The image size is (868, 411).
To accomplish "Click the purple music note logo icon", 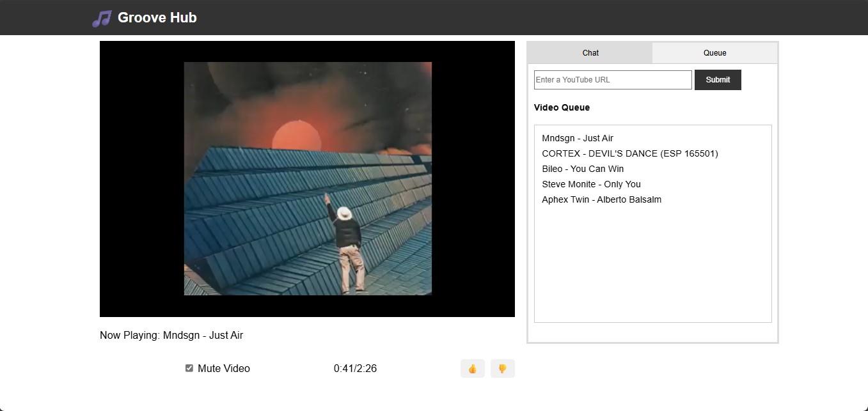I will 101,19.
